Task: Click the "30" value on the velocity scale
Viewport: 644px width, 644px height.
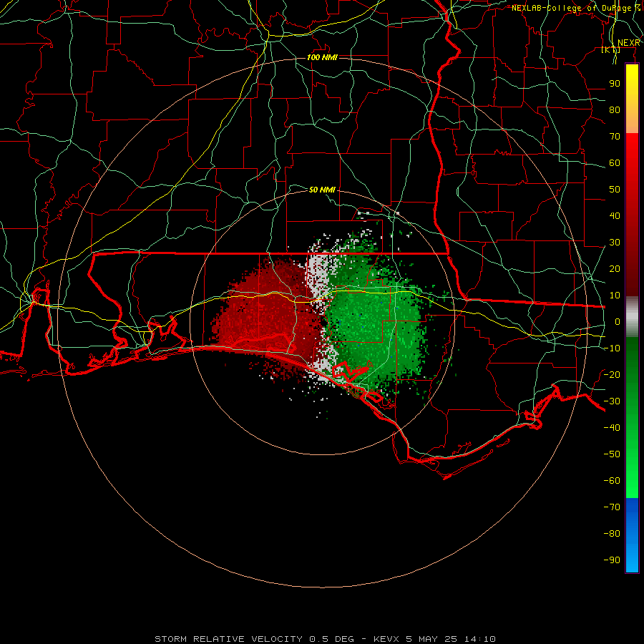Action: pos(615,243)
